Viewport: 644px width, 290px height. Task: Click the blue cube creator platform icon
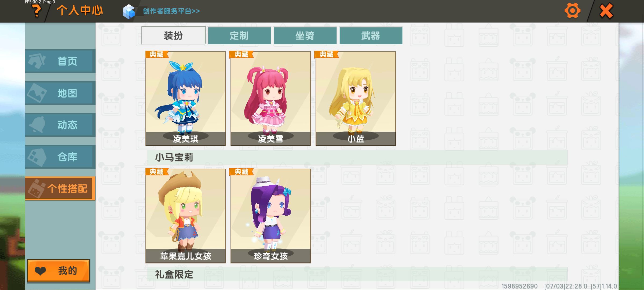(129, 12)
